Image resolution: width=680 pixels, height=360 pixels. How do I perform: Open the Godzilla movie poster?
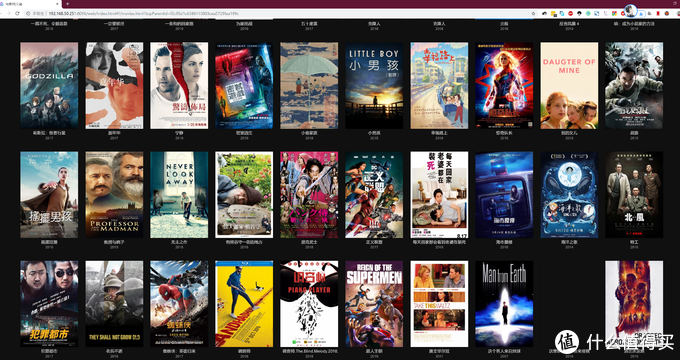[x=49, y=85]
